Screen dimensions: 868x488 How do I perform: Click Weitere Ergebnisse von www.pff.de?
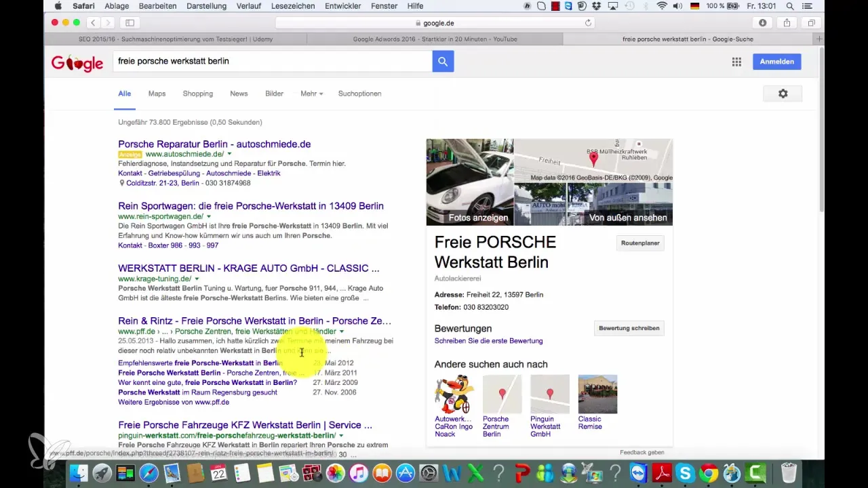[172, 402]
